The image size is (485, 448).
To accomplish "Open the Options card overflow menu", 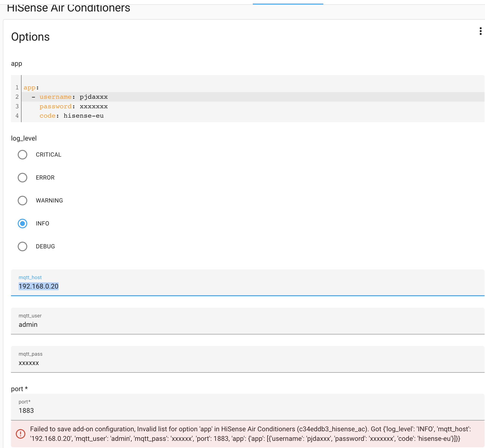I will [x=480, y=31].
